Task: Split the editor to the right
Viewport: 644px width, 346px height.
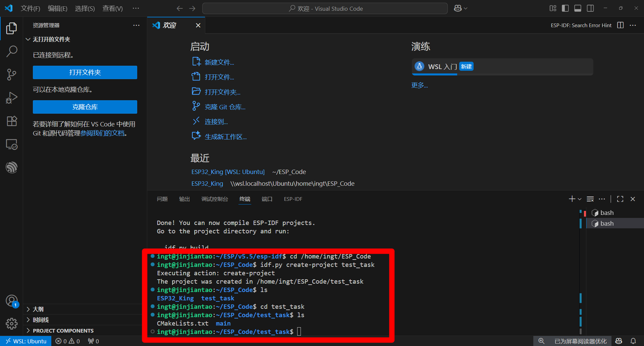Action: (x=621, y=25)
